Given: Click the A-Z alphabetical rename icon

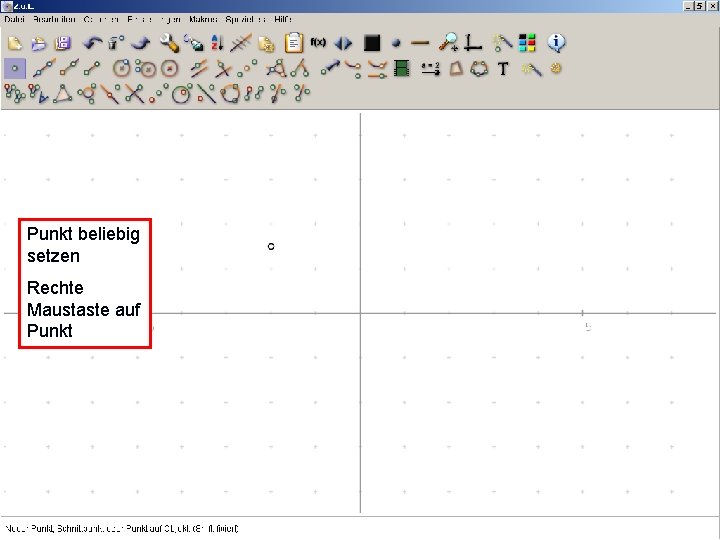Looking at the screenshot, I should [x=217, y=43].
